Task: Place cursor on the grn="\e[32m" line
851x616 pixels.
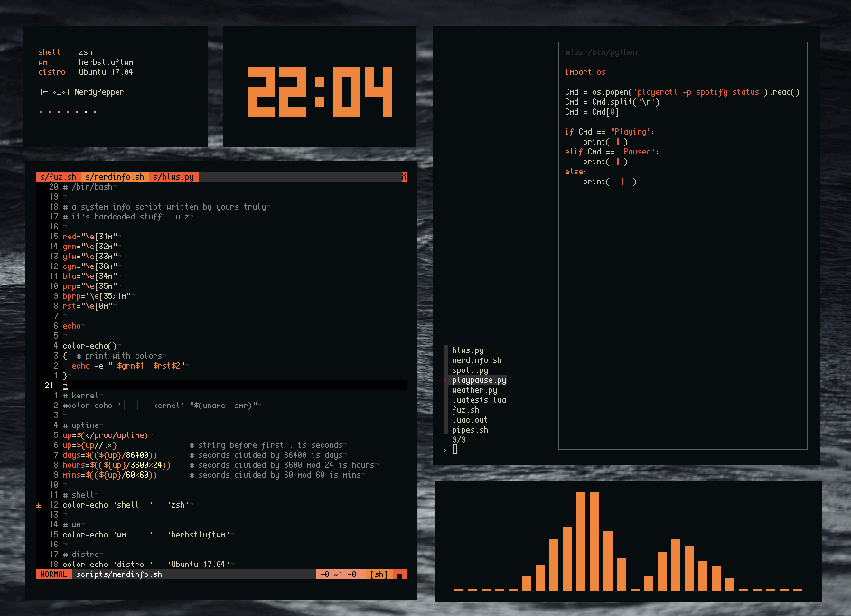Action: [x=90, y=247]
